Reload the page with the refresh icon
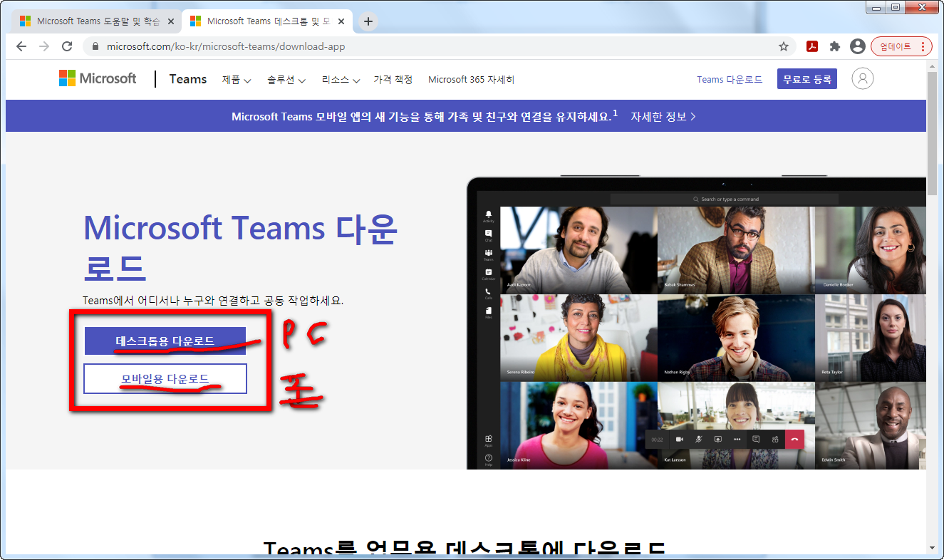Viewport: 944px width, 560px height. coord(67,46)
